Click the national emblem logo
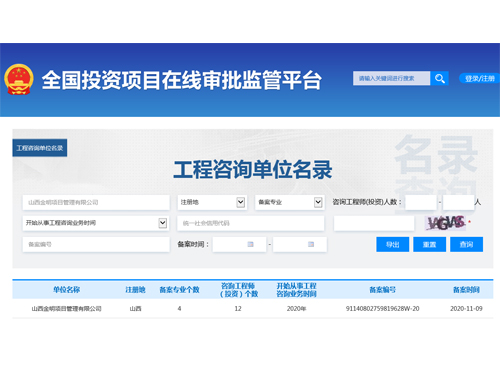500x375 pixels. pyautogui.click(x=19, y=79)
